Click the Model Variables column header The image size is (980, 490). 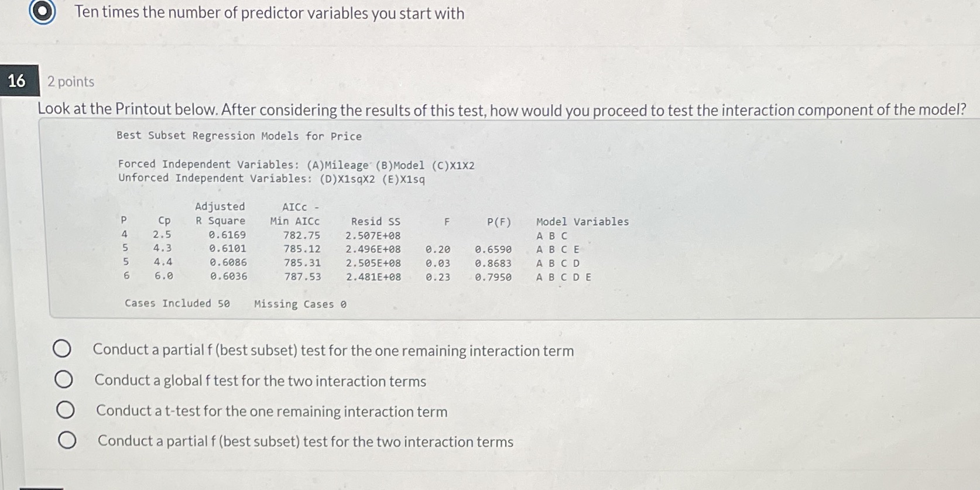coord(582,221)
